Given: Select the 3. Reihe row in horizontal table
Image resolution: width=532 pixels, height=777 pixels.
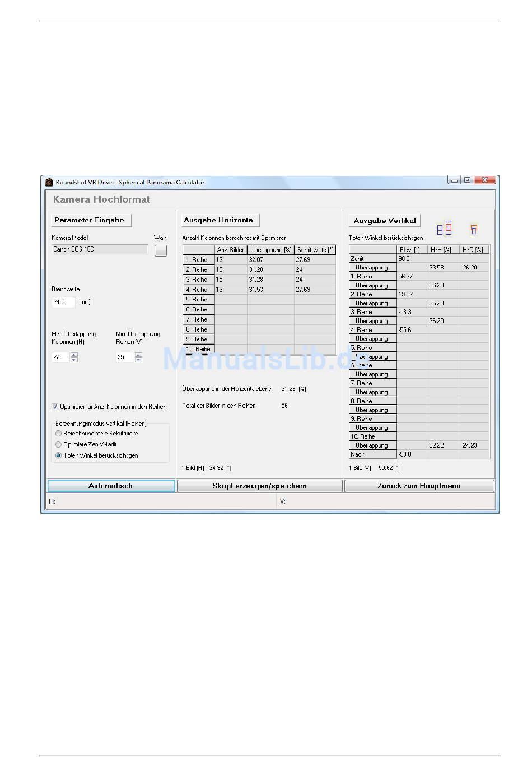Looking at the screenshot, I should [260, 280].
